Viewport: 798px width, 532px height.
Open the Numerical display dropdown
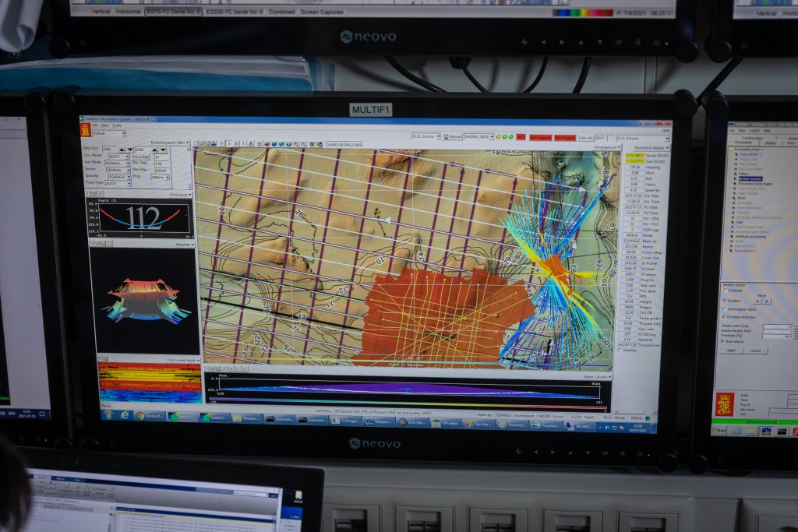click(650, 146)
